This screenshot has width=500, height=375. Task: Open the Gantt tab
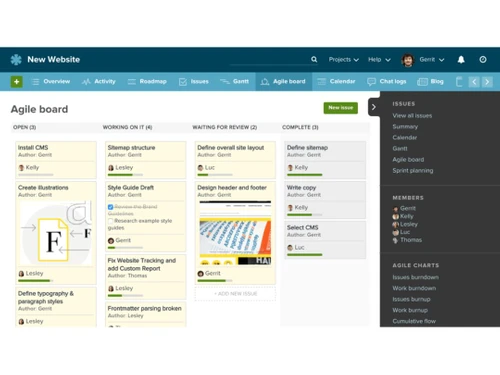(235, 82)
